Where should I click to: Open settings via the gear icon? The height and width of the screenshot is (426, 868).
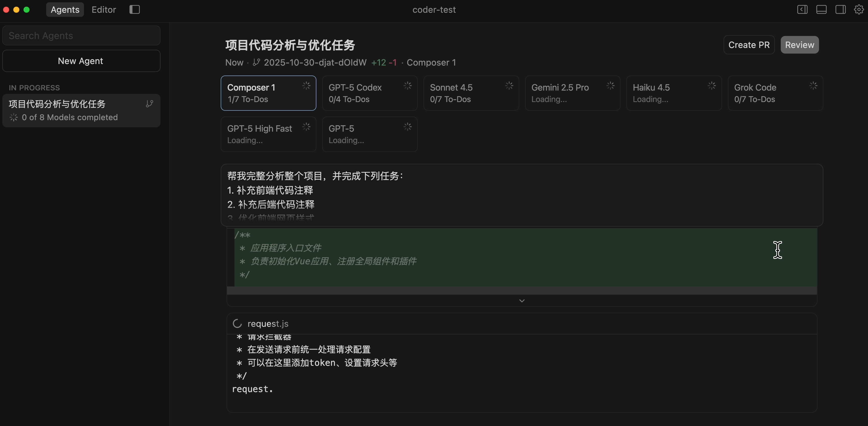click(859, 9)
